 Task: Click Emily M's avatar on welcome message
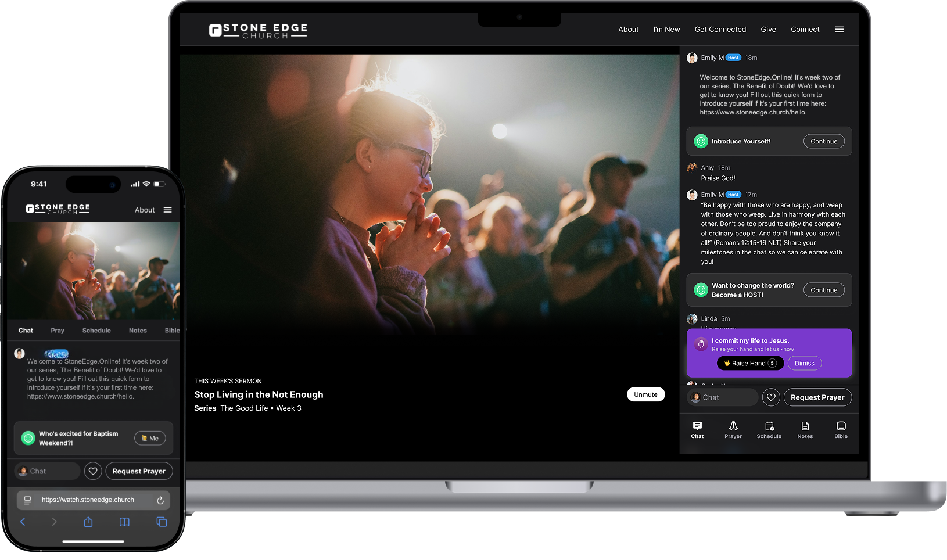[x=692, y=58]
